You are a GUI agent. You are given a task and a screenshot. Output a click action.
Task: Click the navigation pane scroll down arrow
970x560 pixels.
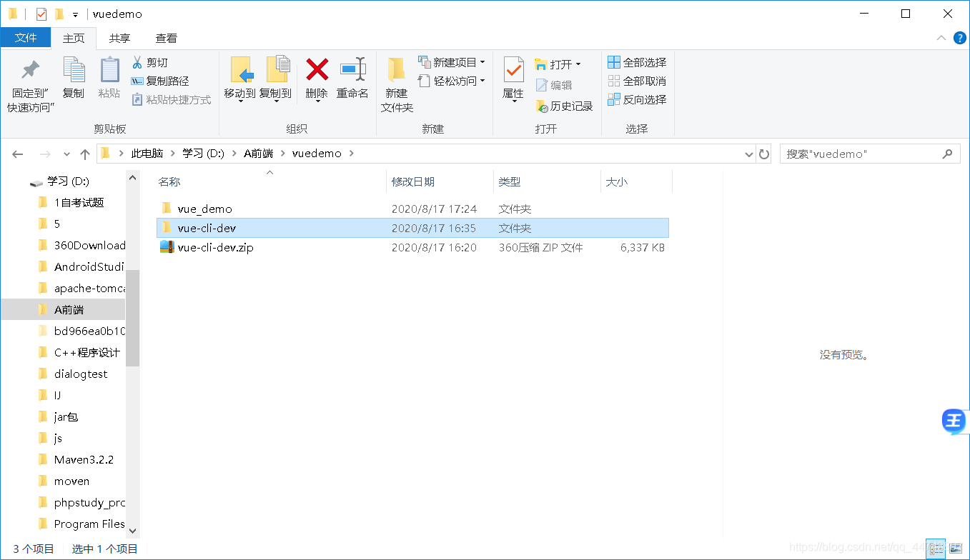coord(132,531)
